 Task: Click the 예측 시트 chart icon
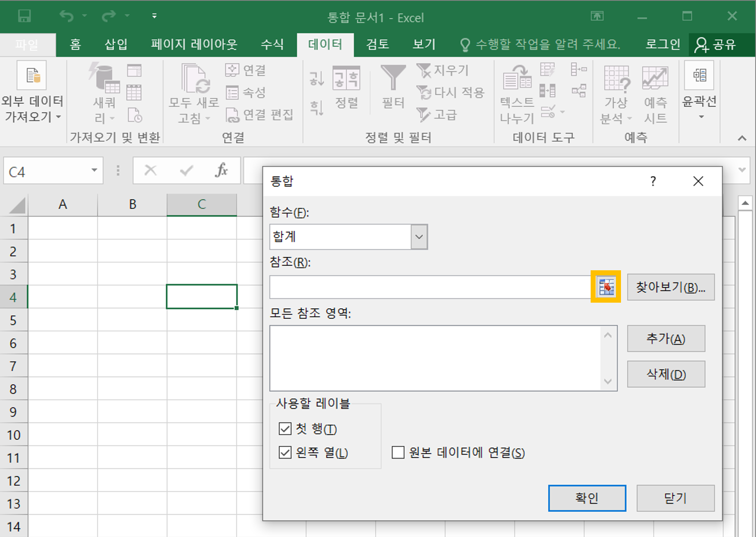tap(655, 78)
